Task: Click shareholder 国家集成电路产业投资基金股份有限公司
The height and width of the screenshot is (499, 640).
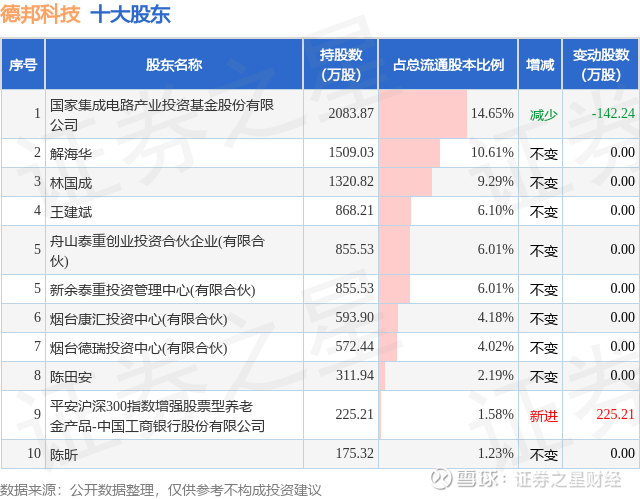Action: 162,114
